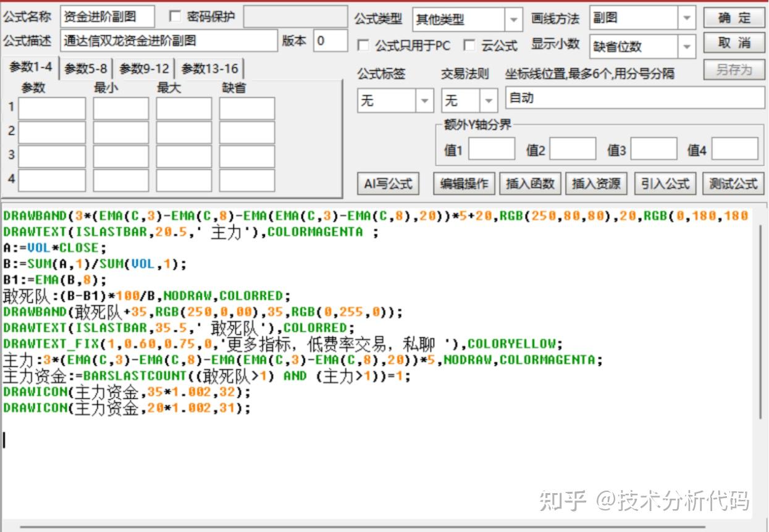The image size is (769, 532).
Task: Open the 参数9-12 tab
Action: click(144, 69)
